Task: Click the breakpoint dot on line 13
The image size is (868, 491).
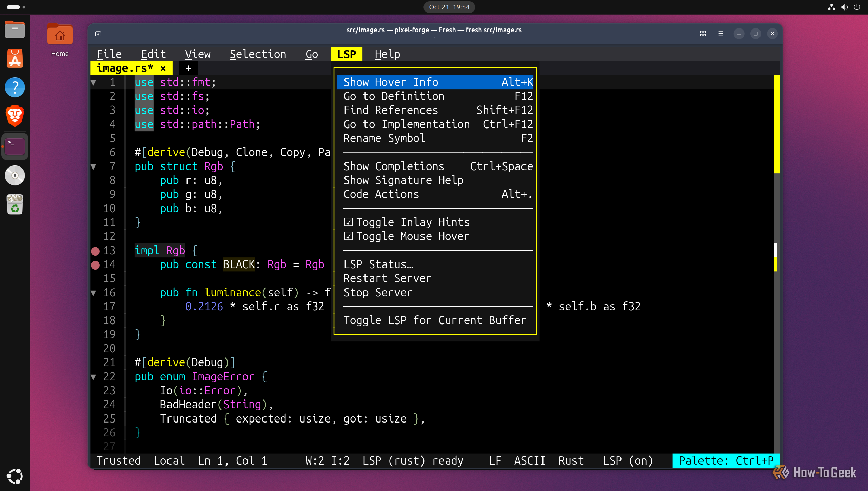Action: point(95,251)
